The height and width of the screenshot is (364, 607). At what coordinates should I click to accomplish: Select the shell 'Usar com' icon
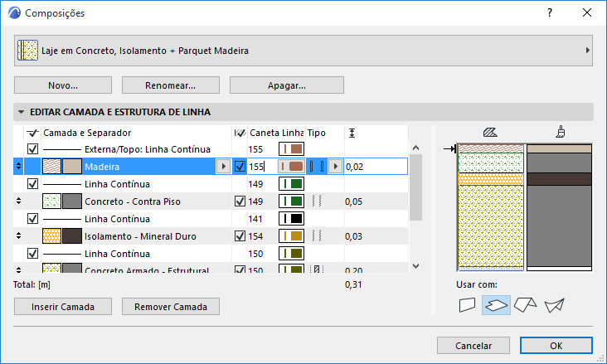(554, 305)
